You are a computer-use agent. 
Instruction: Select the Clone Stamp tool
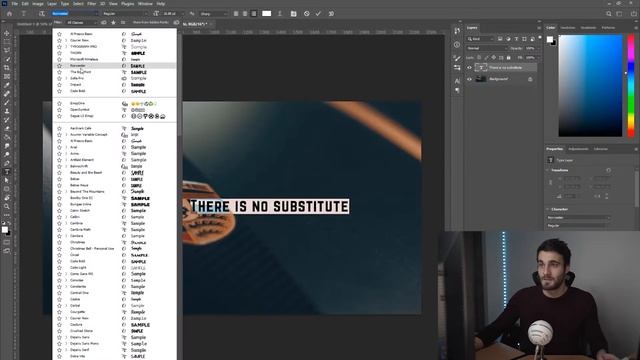[7, 111]
